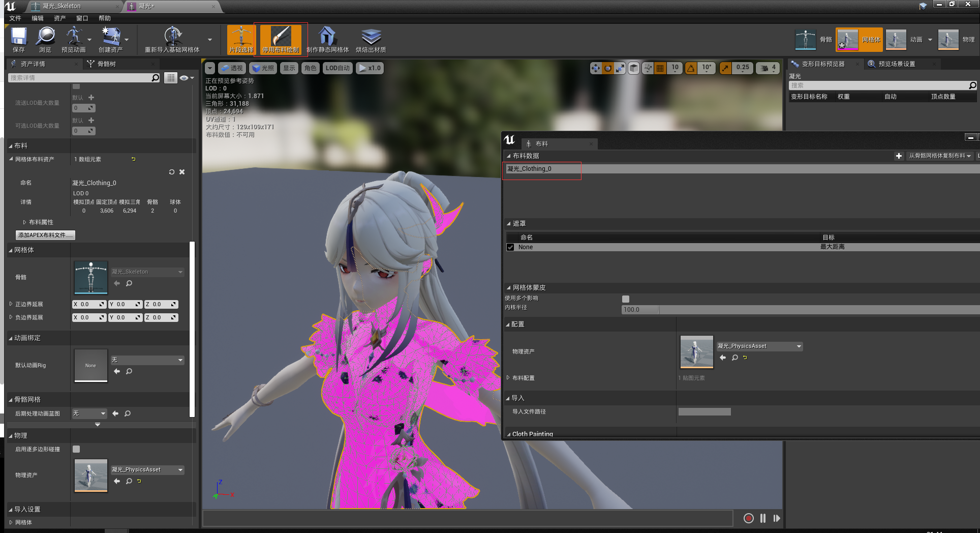Switch to 物理 physics editor mode icon
The image size is (980, 533).
tap(948, 40)
